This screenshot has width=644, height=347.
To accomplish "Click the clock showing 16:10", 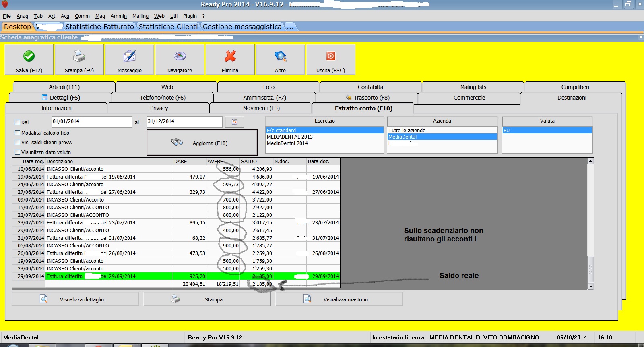I will click(x=605, y=337).
